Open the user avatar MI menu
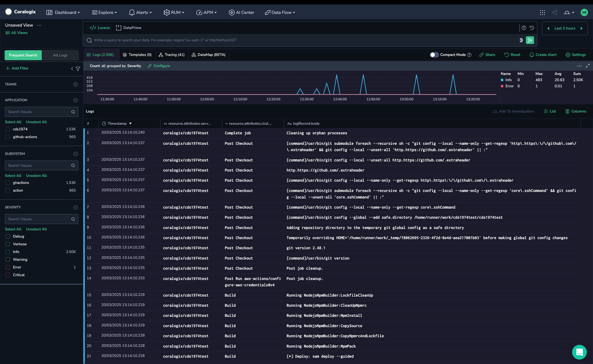 coord(584,13)
